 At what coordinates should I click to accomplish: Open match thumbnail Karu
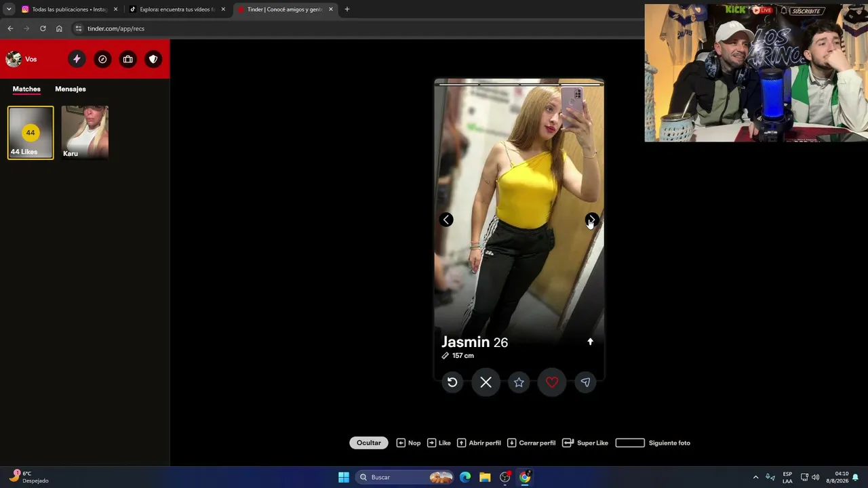click(85, 133)
